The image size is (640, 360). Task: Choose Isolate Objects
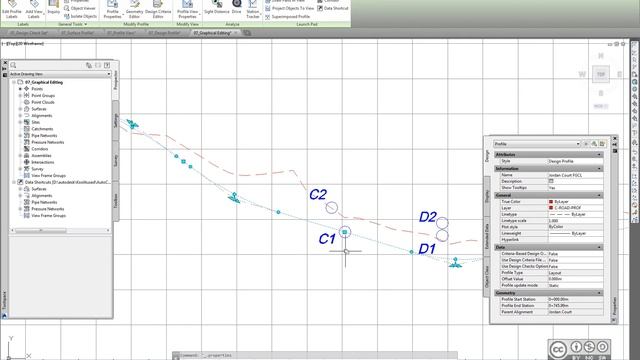(x=80, y=16)
